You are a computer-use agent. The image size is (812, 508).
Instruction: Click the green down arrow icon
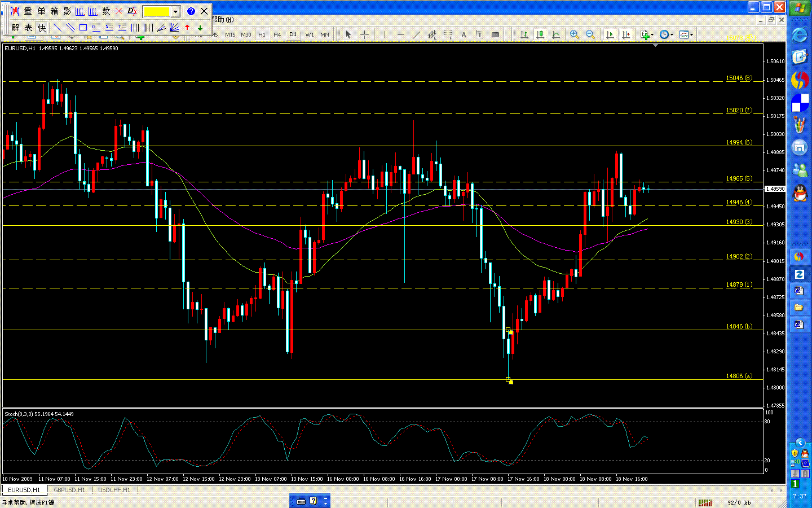[200, 28]
